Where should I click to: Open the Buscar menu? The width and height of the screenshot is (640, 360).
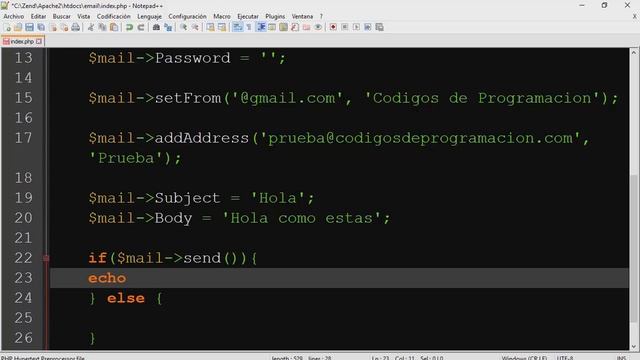point(62,16)
